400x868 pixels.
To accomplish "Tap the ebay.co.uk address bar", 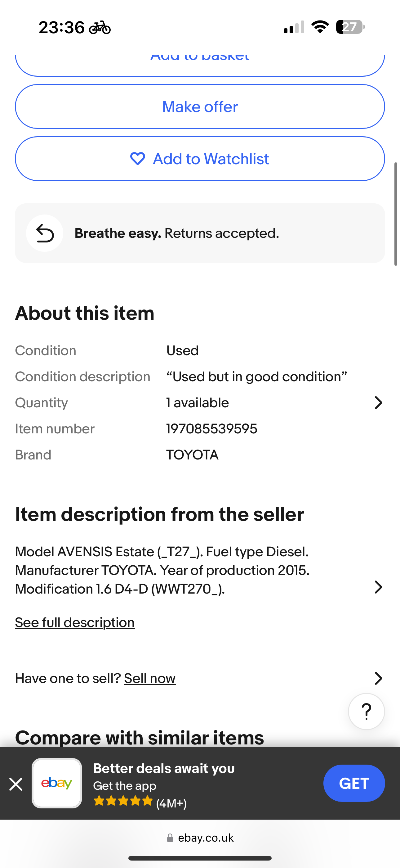I will (x=200, y=838).
